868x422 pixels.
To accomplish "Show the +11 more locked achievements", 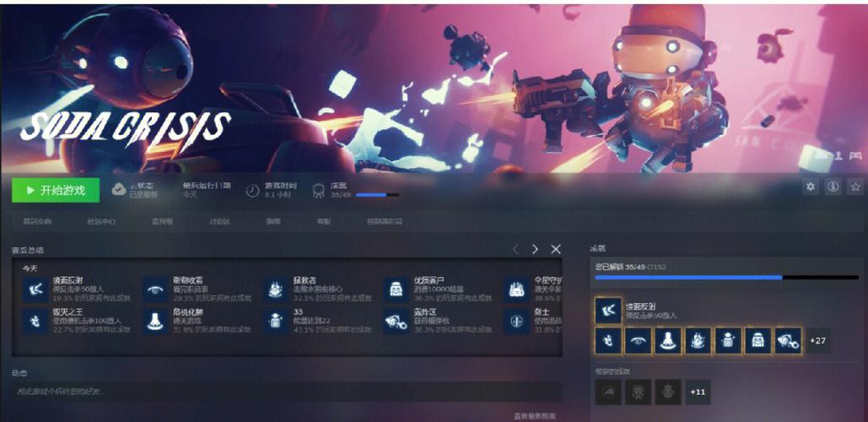I will 698,392.
